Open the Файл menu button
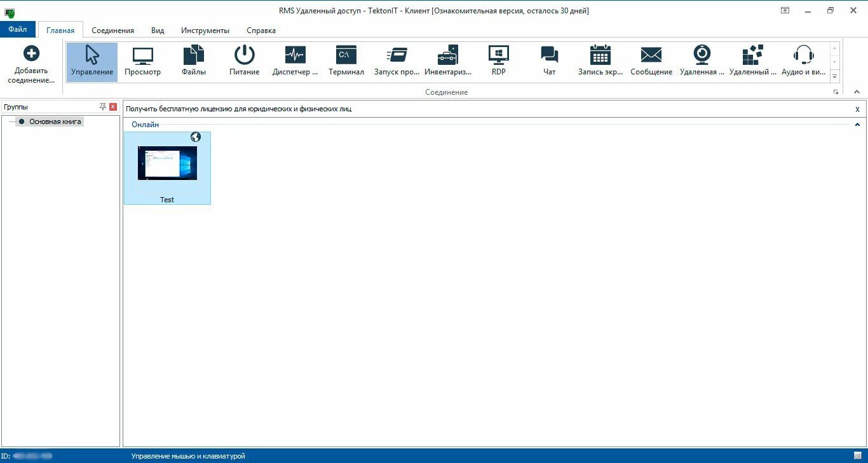 coord(18,29)
